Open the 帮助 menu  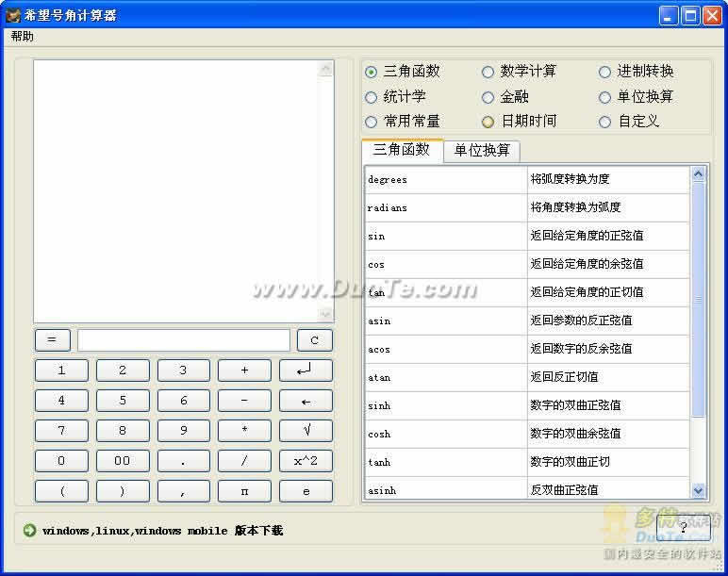pyautogui.click(x=22, y=37)
